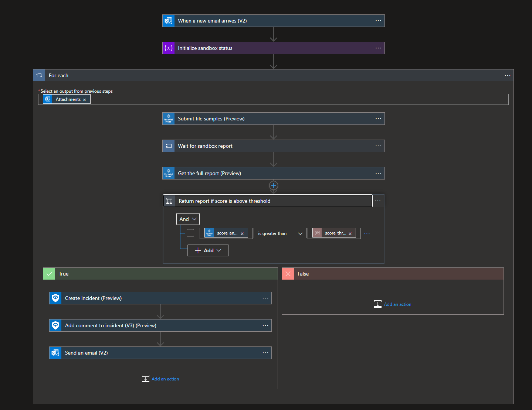Screen dimensions: 532x410
Task: Click the Outlook icon on Send an email
Action: [x=55, y=353]
